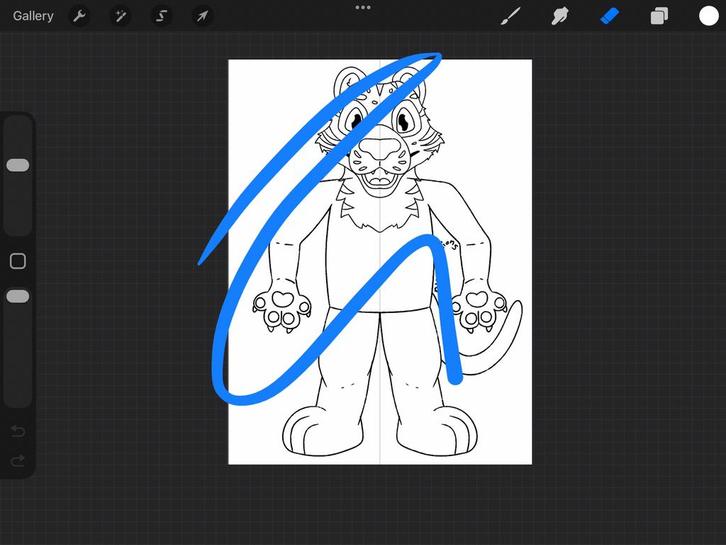Activate the Transform arrow tool
The image size is (726, 545).
tap(202, 16)
